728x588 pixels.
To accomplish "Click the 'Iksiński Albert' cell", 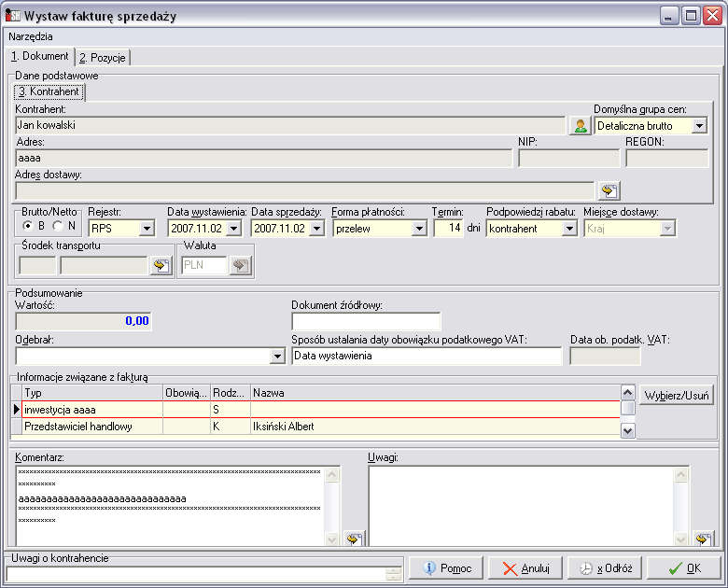I will 436,427.
